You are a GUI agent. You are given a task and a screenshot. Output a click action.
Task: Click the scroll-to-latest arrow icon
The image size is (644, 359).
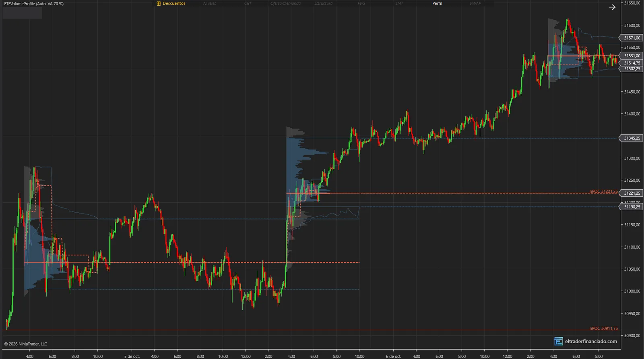612,7
